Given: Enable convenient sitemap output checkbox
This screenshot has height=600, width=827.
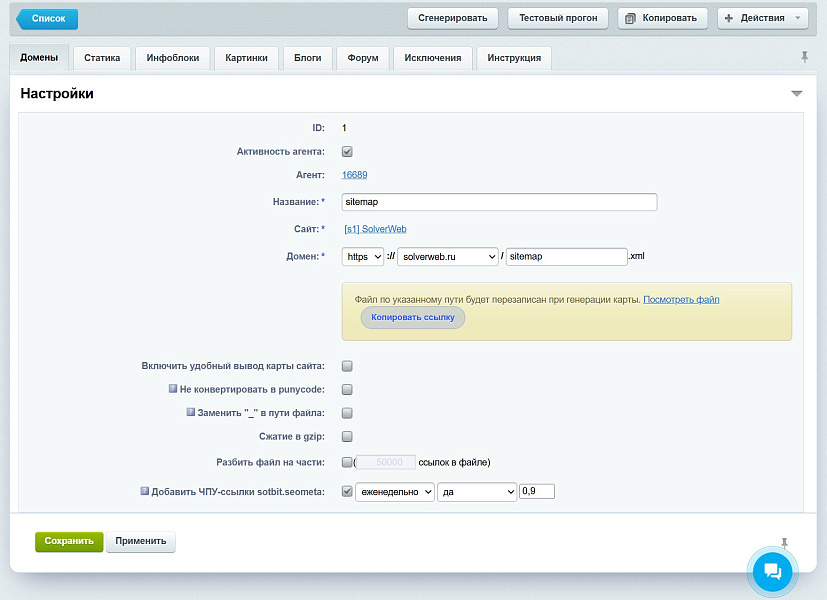Looking at the screenshot, I should [347, 366].
